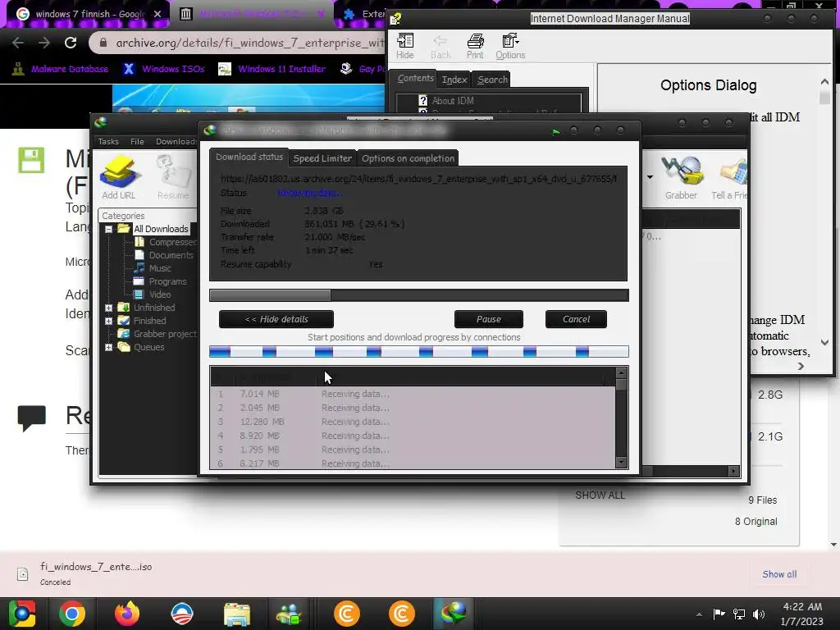Viewport: 840px width, 630px height.
Task: Show hidden tray icons arrow
Action: coord(699,614)
